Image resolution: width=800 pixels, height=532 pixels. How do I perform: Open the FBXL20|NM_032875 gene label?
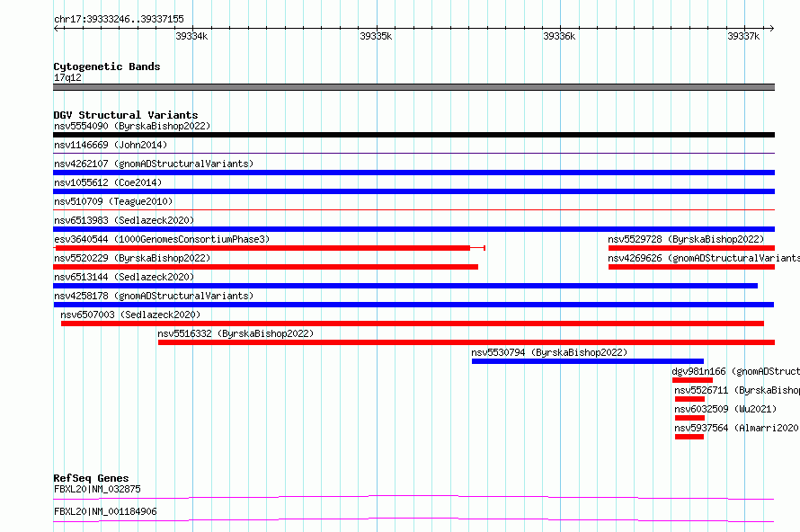pos(97,489)
